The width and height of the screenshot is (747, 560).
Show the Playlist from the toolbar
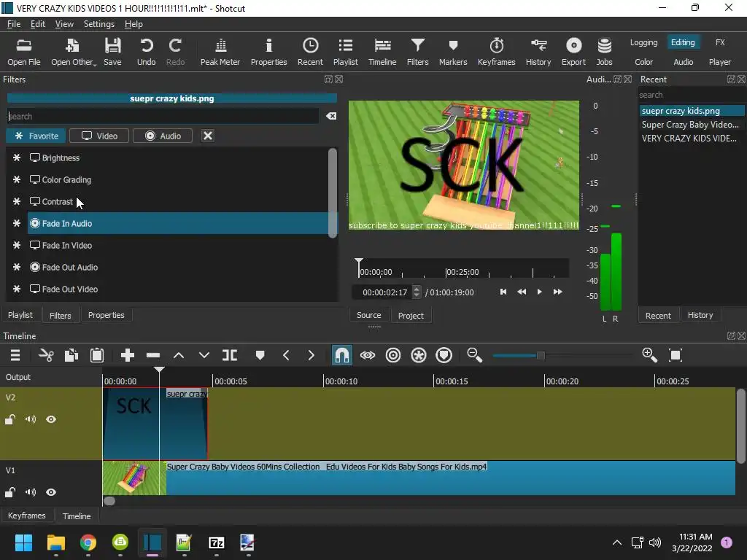345,52
